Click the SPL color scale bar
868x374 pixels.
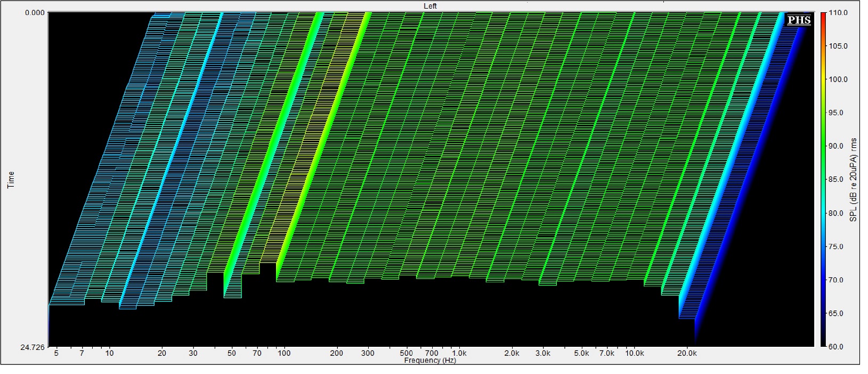(x=823, y=179)
